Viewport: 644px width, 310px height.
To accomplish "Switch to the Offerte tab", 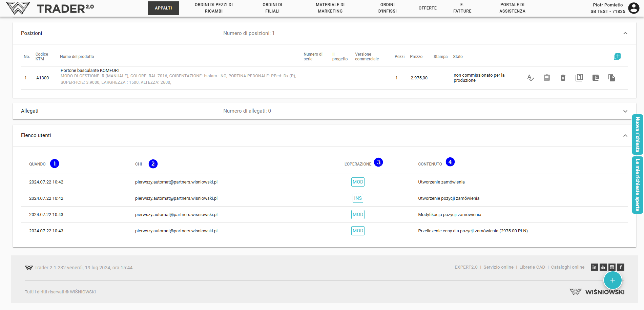I will click(427, 8).
